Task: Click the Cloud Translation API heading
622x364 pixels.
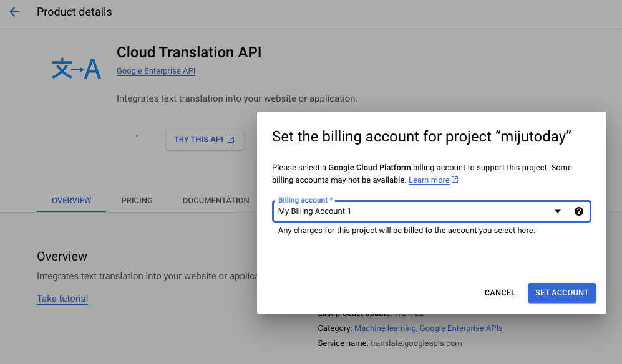Action: point(189,52)
